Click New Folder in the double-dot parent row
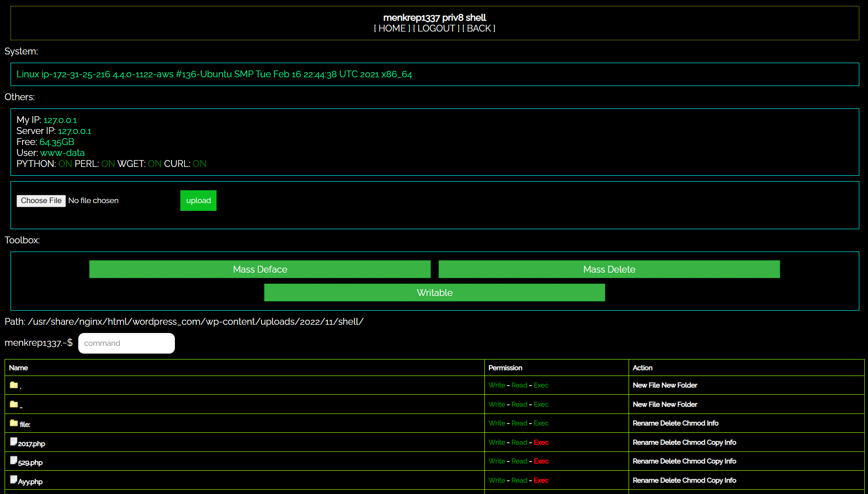This screenshot has height=494, width=868. pos(679,404)
